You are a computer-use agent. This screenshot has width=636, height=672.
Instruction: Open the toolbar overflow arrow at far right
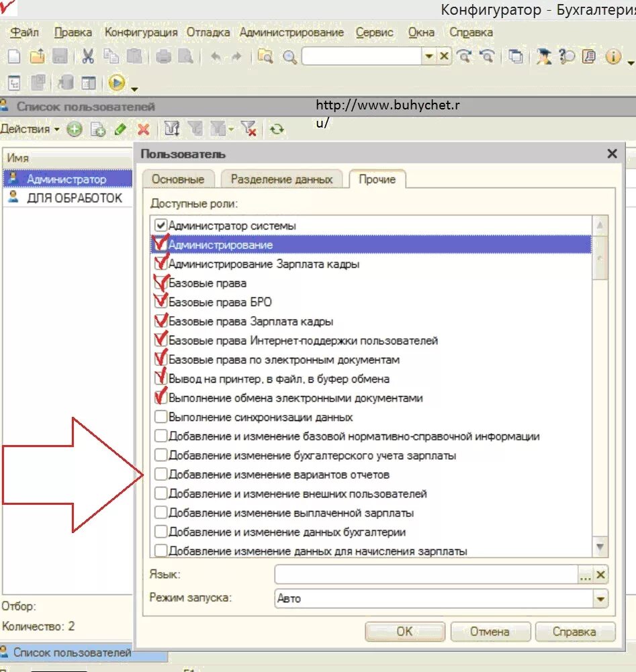(x=631, y=62)
